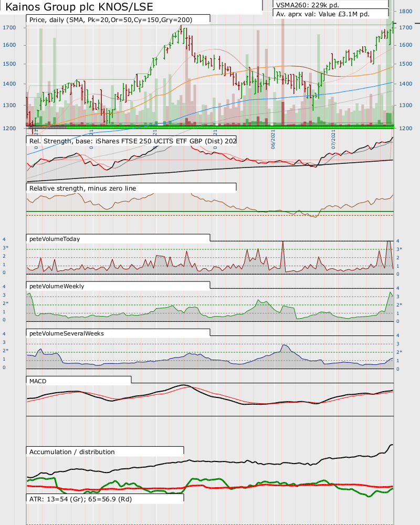The width and height of the screenshot is (420, 525).
Task: Select the peteVolumeWeekly panel label
Action: pos(57,286)
